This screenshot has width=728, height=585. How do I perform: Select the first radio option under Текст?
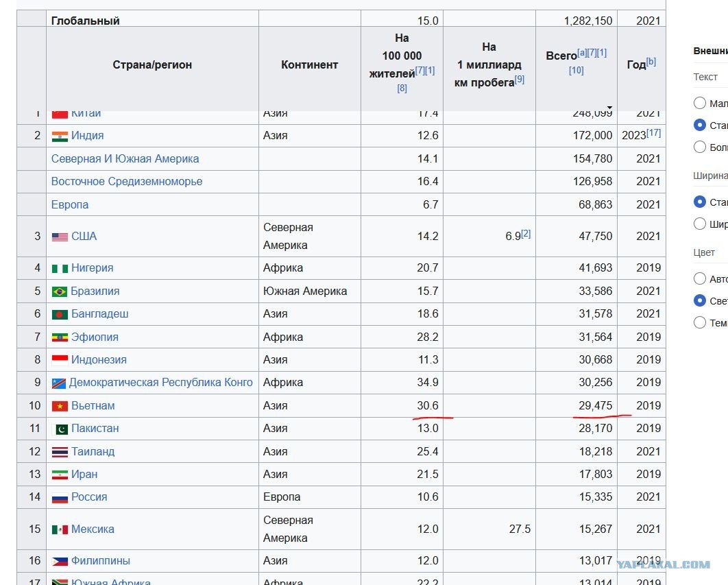tap(700, 103)
